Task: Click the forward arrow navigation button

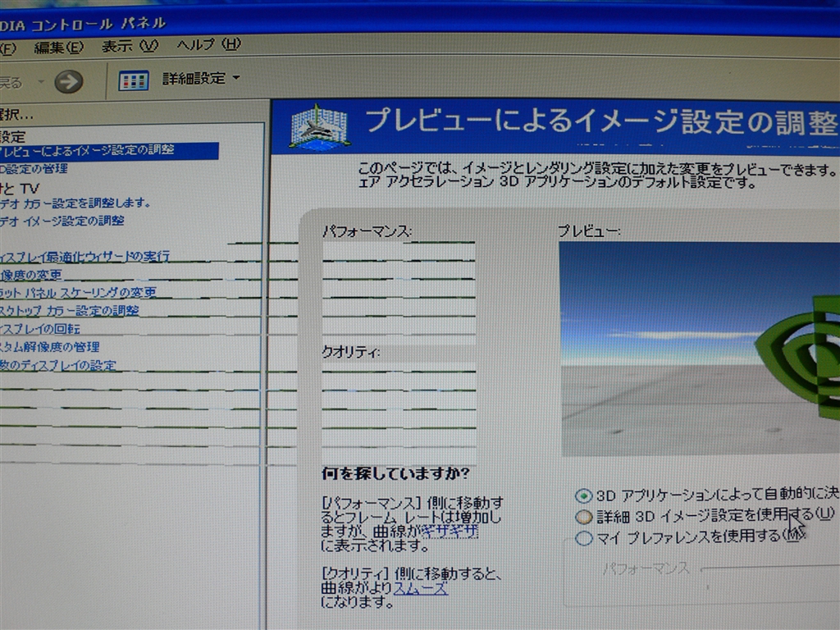Action: (x=69, y=82)
